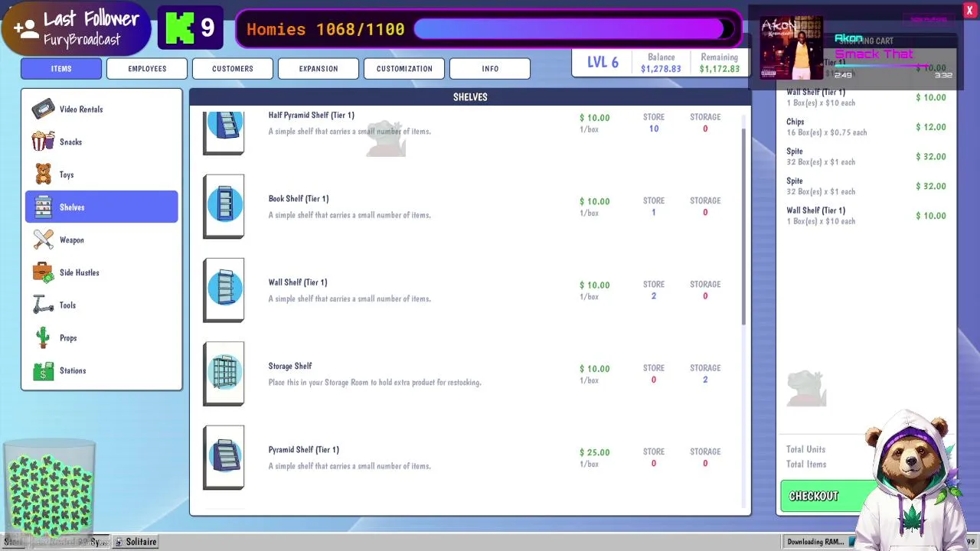Click the Pyramid Shelf product icon
The width and height of the screenshot is (980, 551).
pyautogui.click(x=224, y=458)
